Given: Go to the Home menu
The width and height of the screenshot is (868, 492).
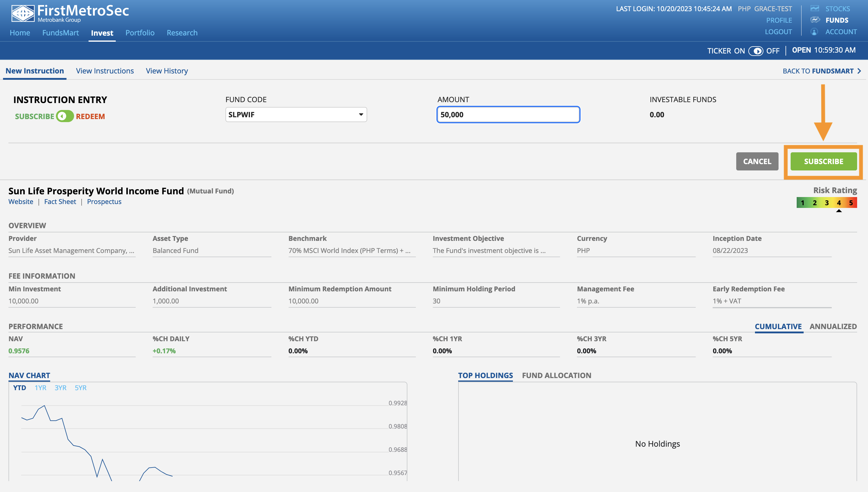Looking at the screenshot, I should click(20, 33).
